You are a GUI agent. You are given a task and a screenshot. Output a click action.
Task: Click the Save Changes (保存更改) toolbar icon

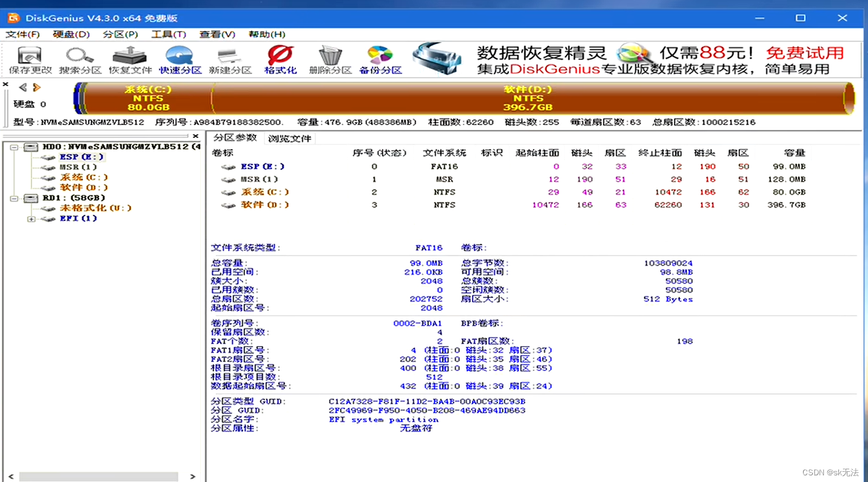(30, 60)
